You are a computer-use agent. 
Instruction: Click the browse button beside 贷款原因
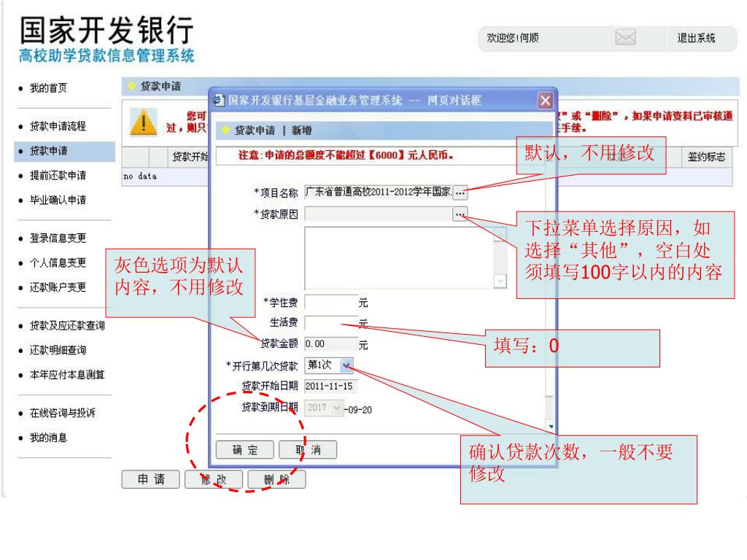[x=460, y=214]
